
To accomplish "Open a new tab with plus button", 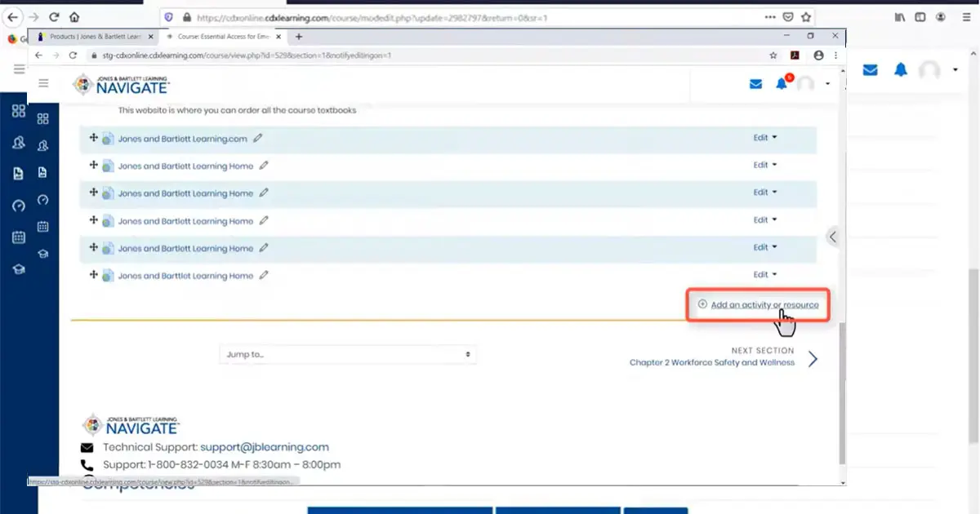I will (x=299, y=37).
